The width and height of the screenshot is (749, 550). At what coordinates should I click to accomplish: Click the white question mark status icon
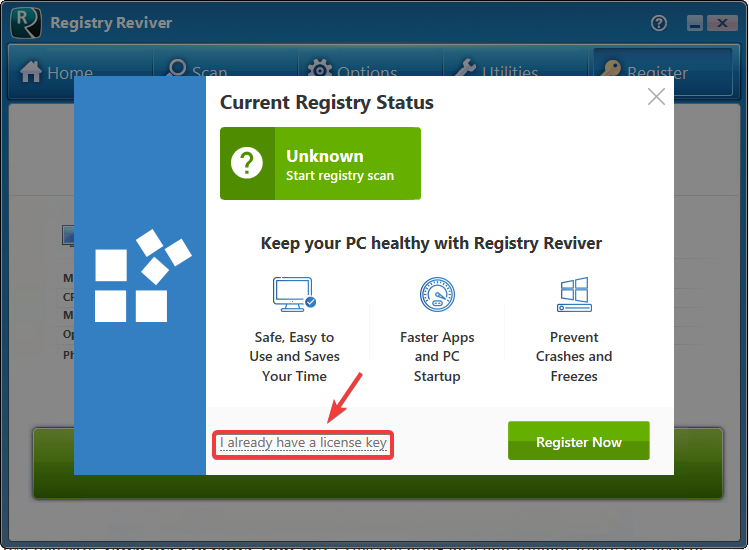pyautogui.click(x=246, y=163)
